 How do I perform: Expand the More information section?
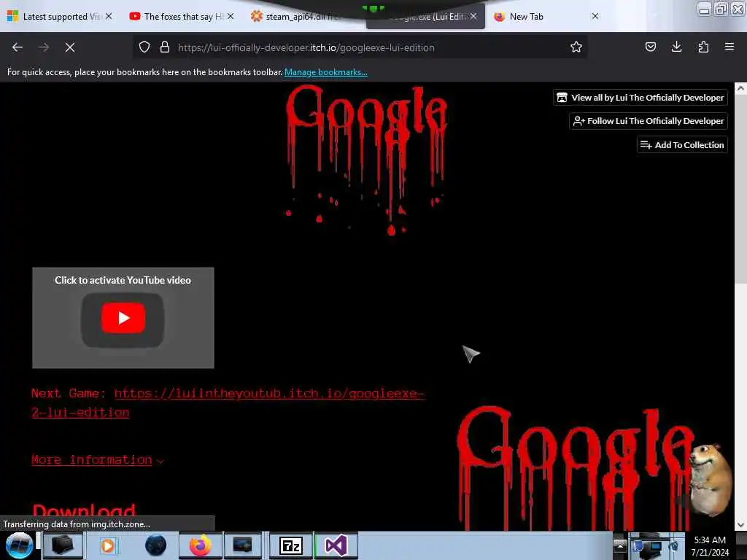[x=97, y=460]
